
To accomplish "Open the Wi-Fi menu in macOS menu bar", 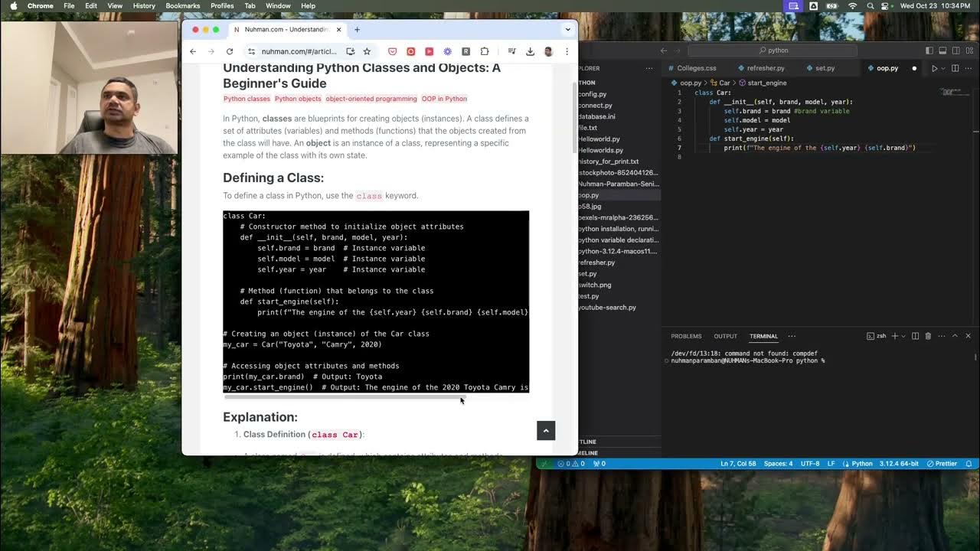I will 852,5.
